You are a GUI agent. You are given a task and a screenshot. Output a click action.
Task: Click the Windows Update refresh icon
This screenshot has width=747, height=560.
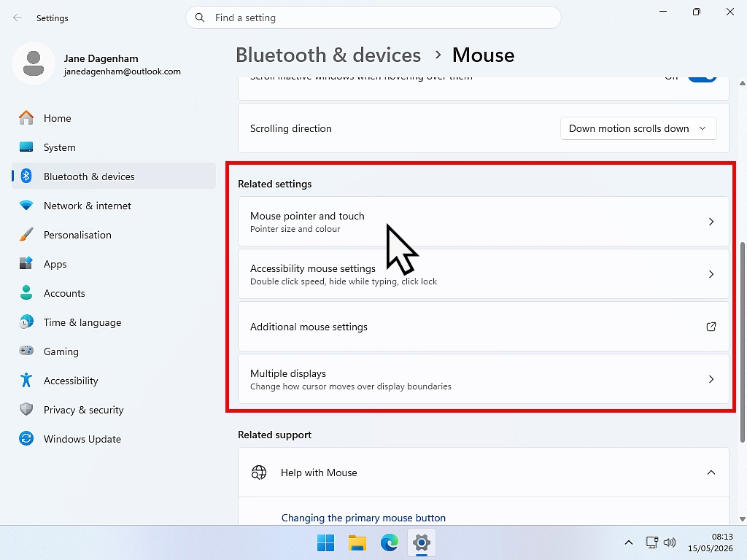26,438
